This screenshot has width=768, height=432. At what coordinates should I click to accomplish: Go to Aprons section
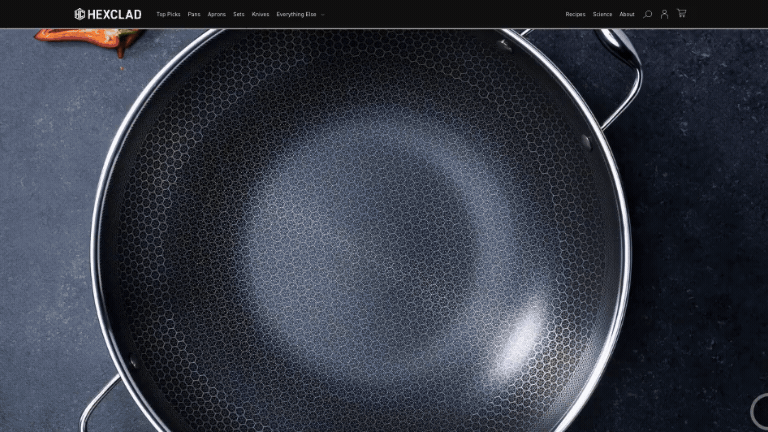[x=216, y=14]
